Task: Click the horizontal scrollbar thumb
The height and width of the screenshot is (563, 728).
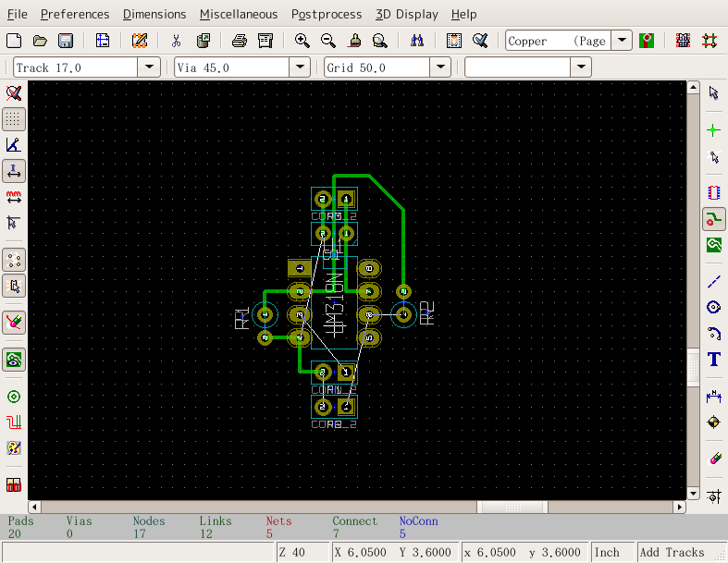Action: coord(512,507)
